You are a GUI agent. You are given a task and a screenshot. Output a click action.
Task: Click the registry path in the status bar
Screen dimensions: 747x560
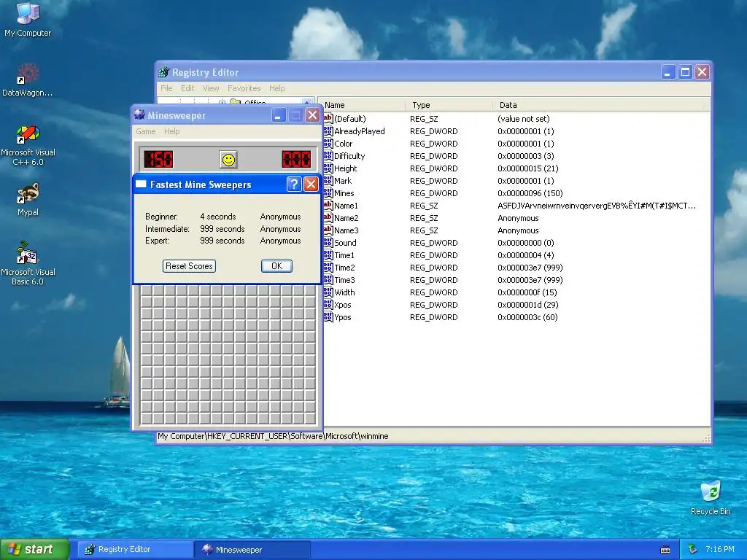tap(273, 436)
